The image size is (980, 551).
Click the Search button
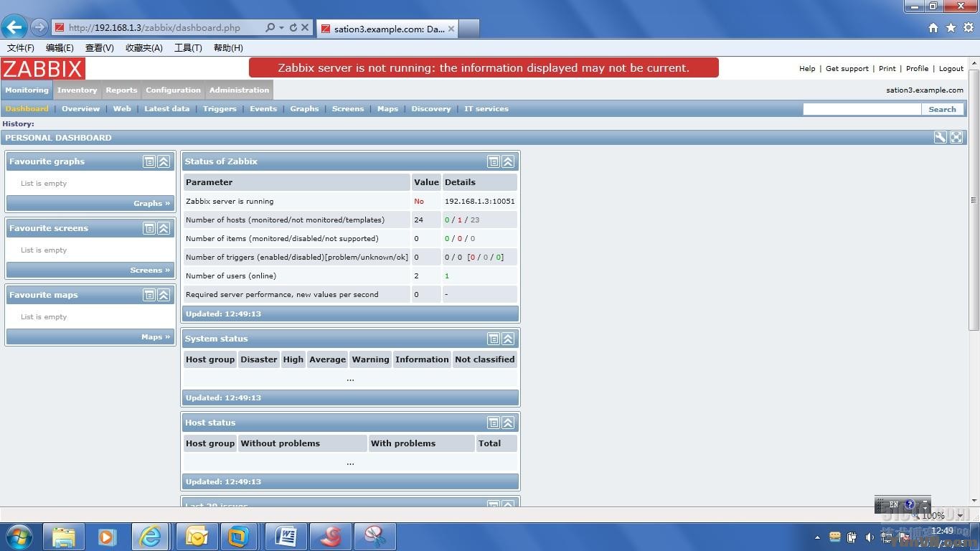pyautogui.click(x=942, y=109)
